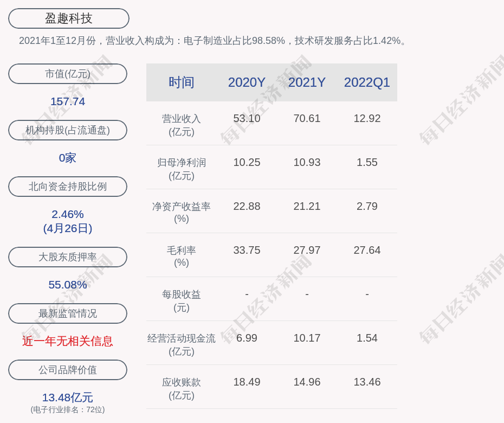
Task: Select the gross margin value 27.97
Action: click(x=307, y=250)
